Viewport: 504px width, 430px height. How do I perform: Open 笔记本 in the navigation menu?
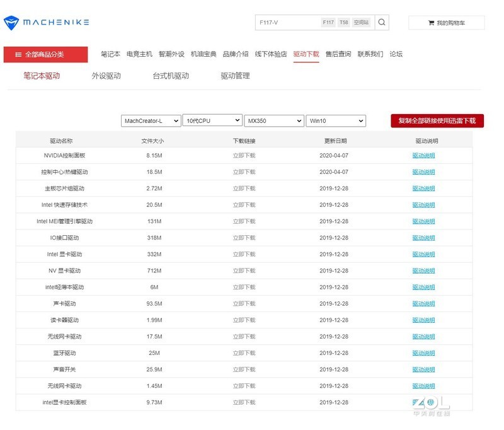click(x=110, y=54)
